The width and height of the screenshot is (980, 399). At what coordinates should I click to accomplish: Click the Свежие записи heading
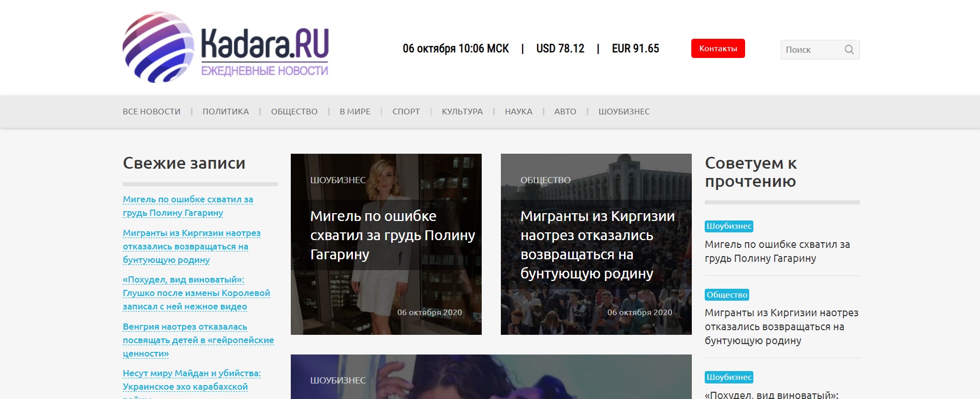pos(184,163)
